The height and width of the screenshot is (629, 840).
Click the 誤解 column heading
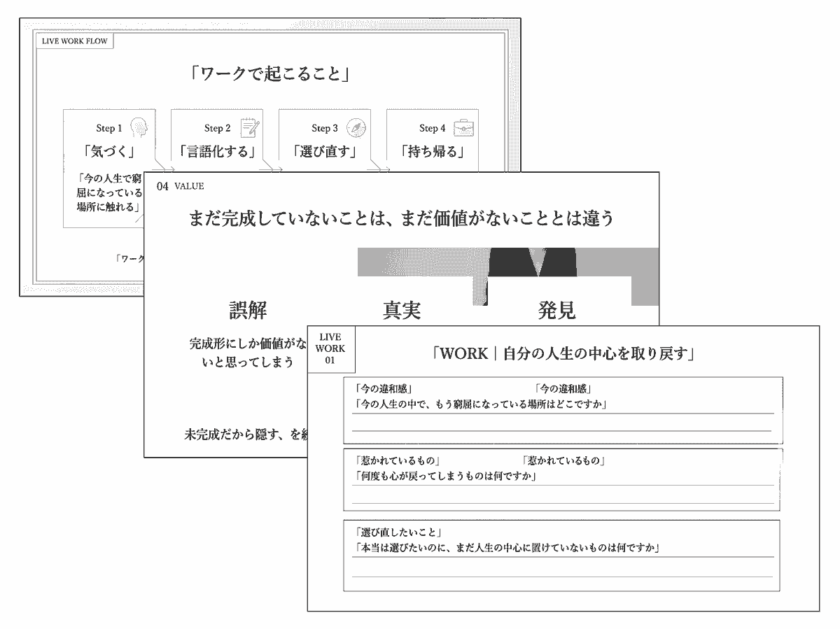click(248, 310)
